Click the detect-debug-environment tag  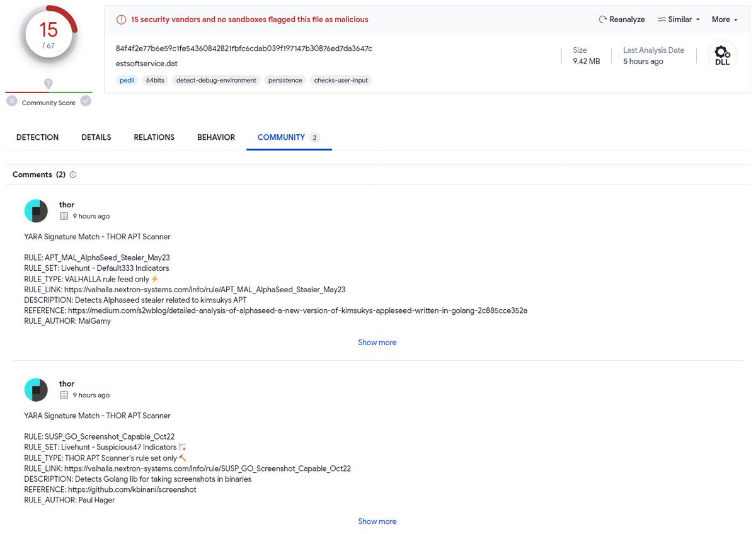pos(216,80)
